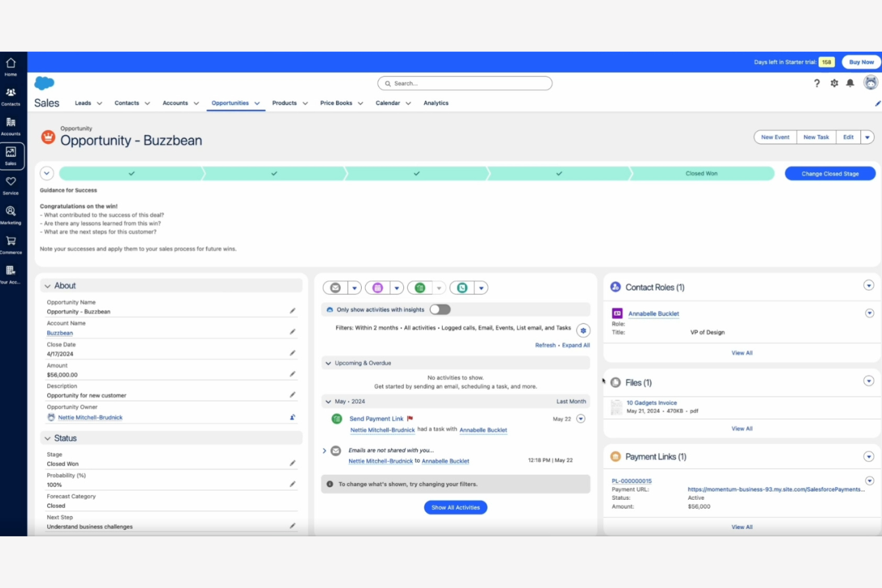882x588 pixels.
Task: Edit the Stage pencil icon
Action: click(x=293, y=463)
